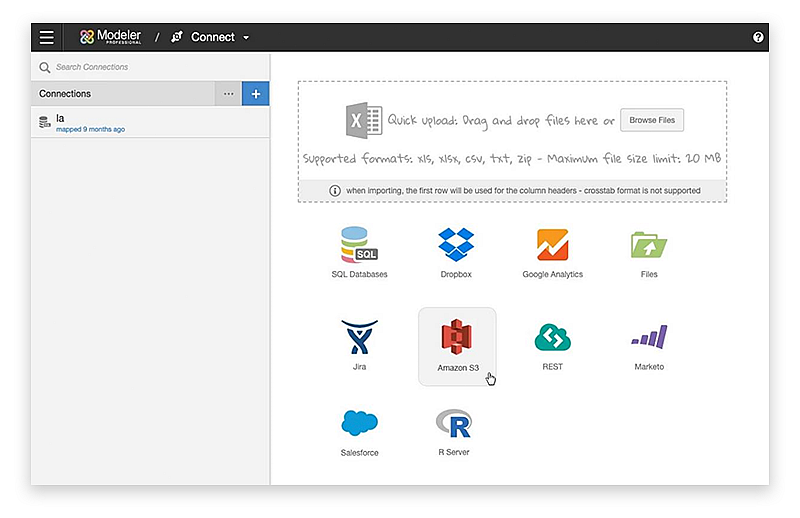
Task: Choose the Google Analytics connector
Action: 552,253
